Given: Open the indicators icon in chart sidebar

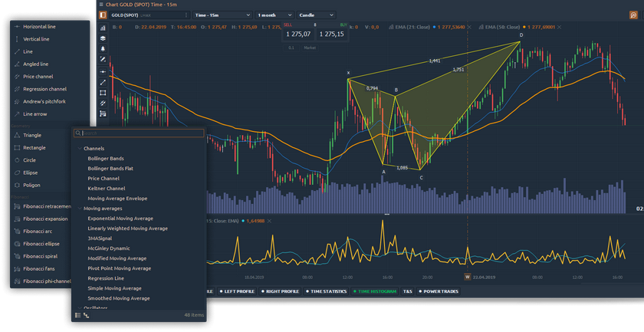Looking at the screenshot, I should tap(103, 26).
